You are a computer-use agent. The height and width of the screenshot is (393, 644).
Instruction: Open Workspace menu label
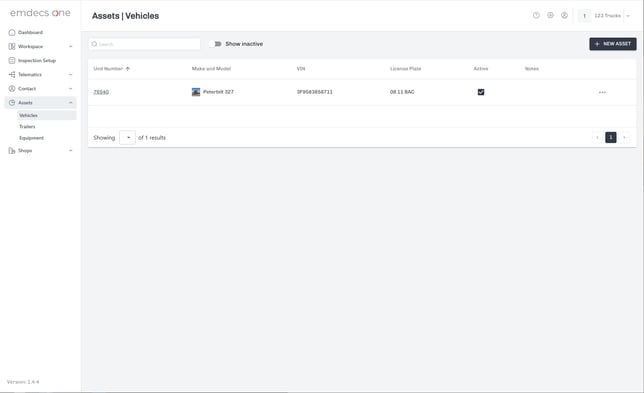coord(30,46)
